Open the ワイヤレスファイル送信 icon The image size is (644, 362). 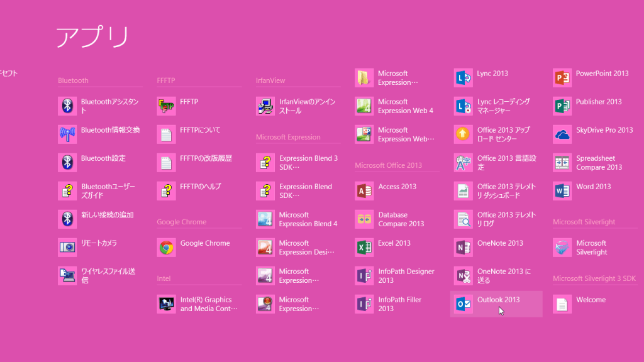[x=67, y=276]
